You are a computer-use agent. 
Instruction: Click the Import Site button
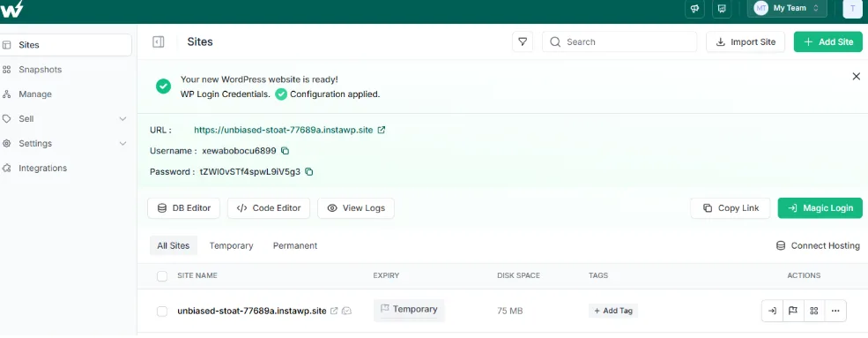[746, 41]
